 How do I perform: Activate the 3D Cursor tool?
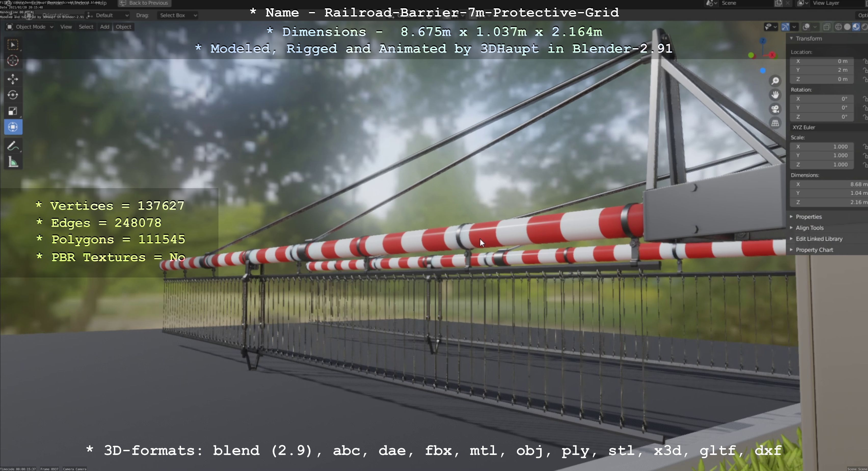(x=13, y=61)
